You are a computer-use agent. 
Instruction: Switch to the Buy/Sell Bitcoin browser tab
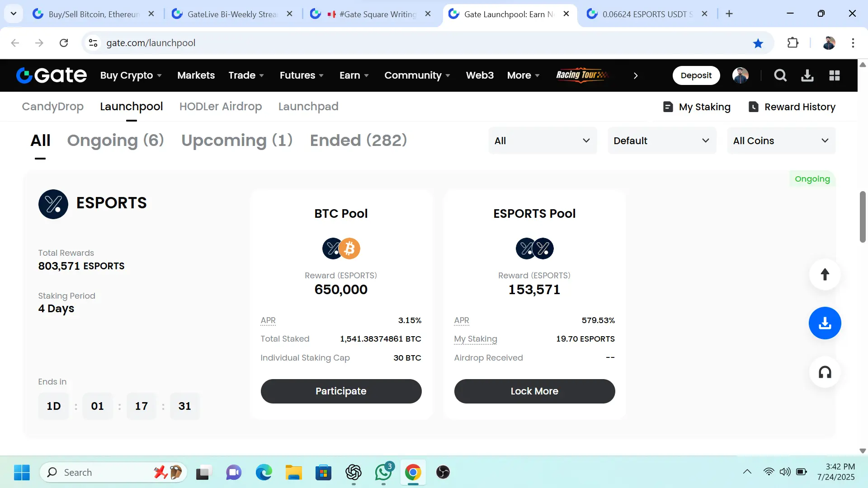pos(94,14)
